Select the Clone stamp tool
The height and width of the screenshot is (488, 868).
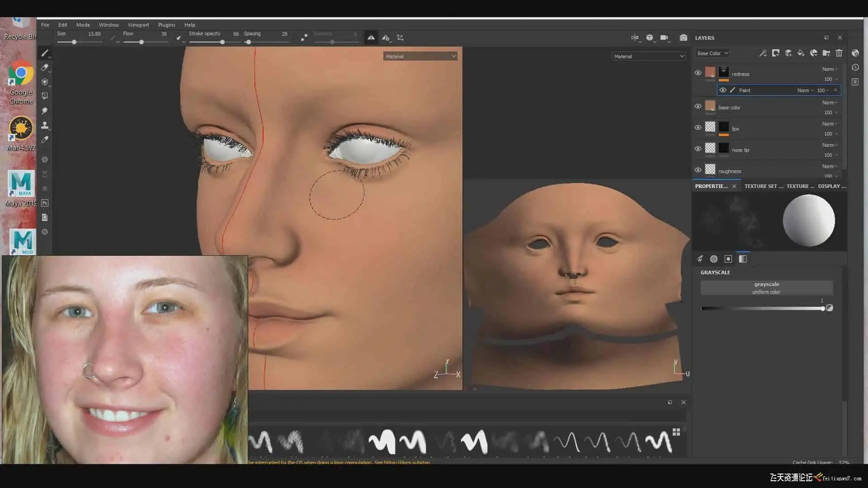[44, 125]
